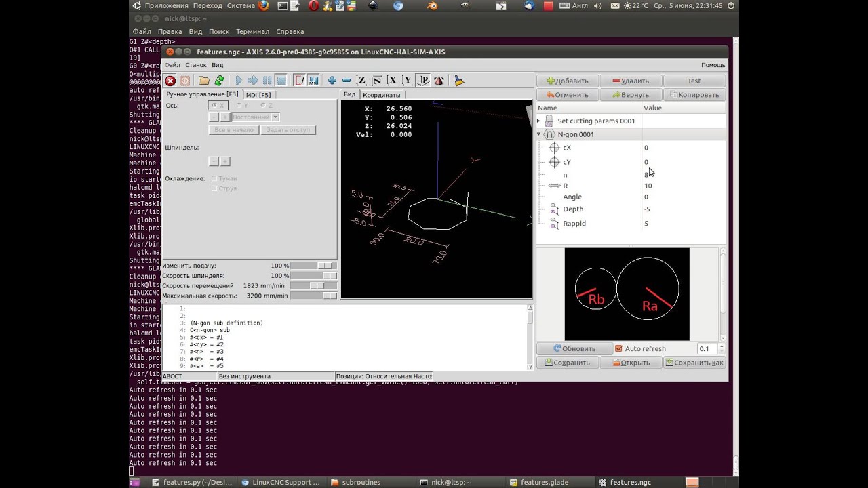Click the G-code listing vertical scrollbar
The width and height of the screenshot is (868, 488).
530,337
